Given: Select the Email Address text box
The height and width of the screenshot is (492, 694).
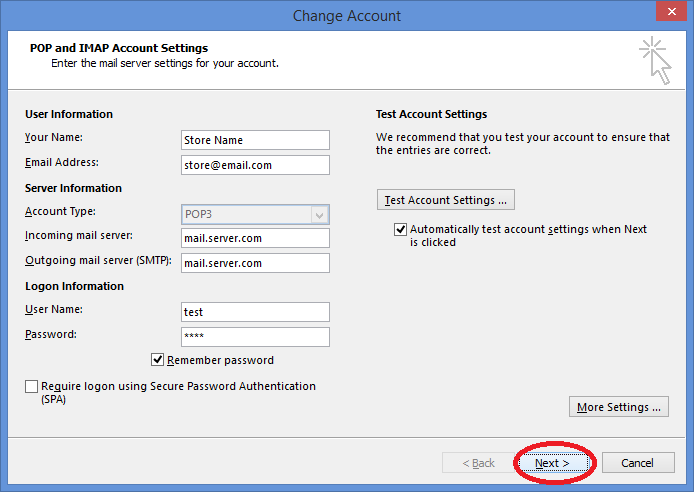Looking at the screenshot, I should (x=255, y=165).
